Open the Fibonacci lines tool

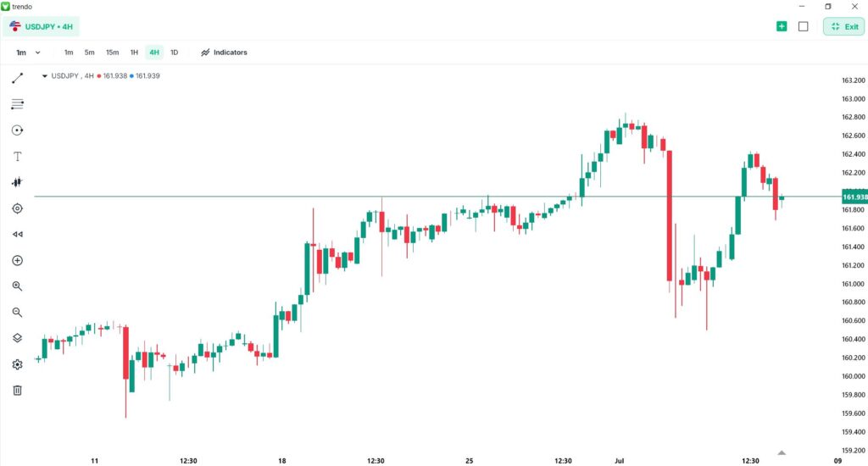[x=17, y=104]
